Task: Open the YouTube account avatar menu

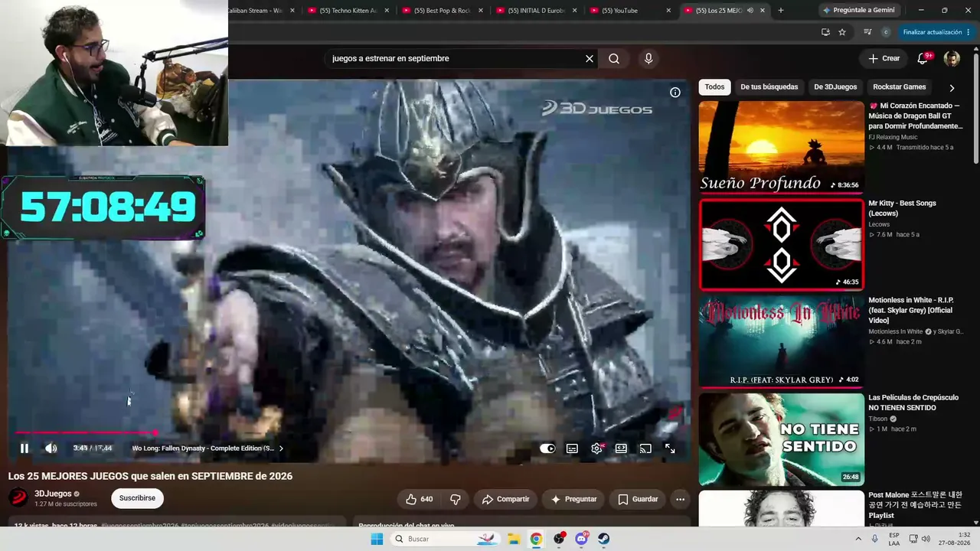Action: pos(952,58)
